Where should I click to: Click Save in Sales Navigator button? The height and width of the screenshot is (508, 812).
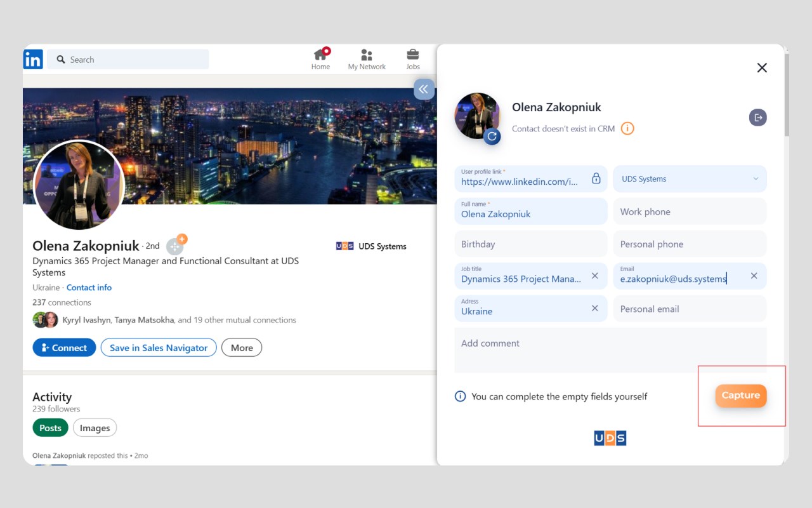pos(159,347)
